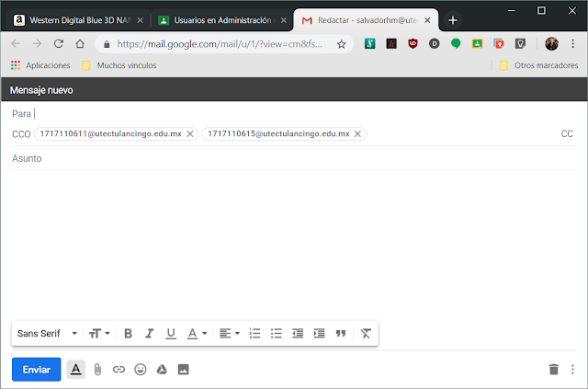Close the Redactar Gmail tab
588x389 pixels.
427,20
